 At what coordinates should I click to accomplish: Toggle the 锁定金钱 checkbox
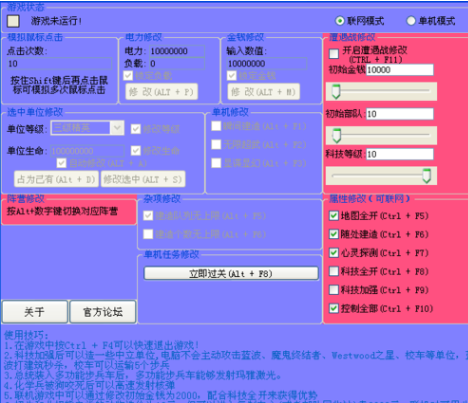[x=232, y=76]
